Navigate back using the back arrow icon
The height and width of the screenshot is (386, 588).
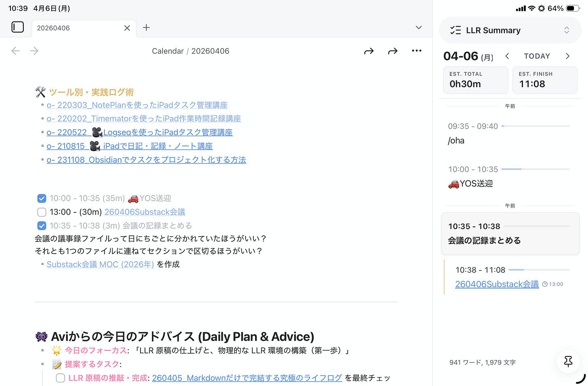tap(15, 50)
